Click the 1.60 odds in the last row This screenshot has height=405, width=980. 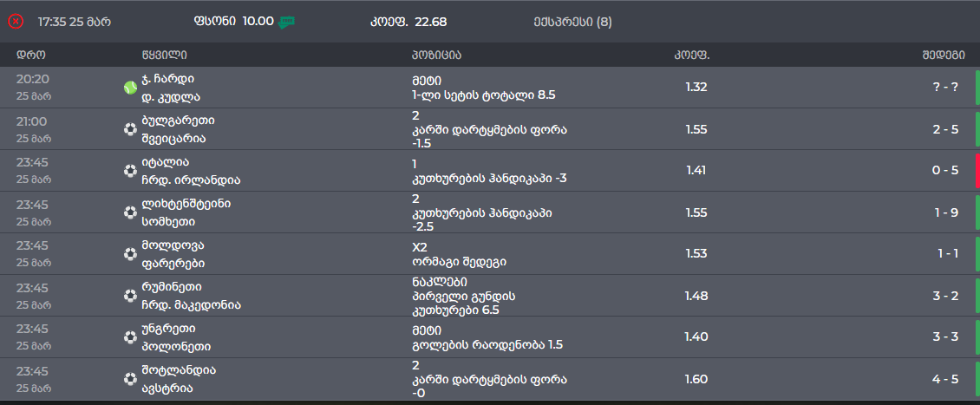(x=696, y=379)
